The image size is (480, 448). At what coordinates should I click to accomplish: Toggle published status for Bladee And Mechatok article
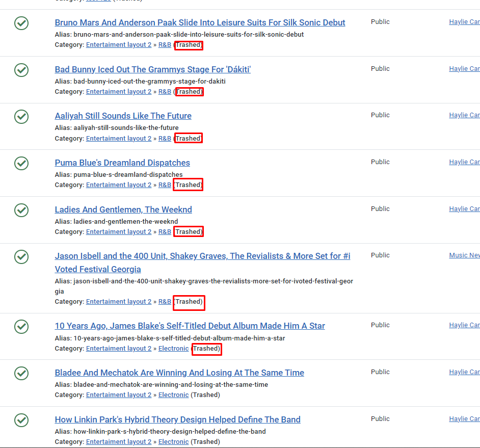pyautogui.click(x=21, y=373)
